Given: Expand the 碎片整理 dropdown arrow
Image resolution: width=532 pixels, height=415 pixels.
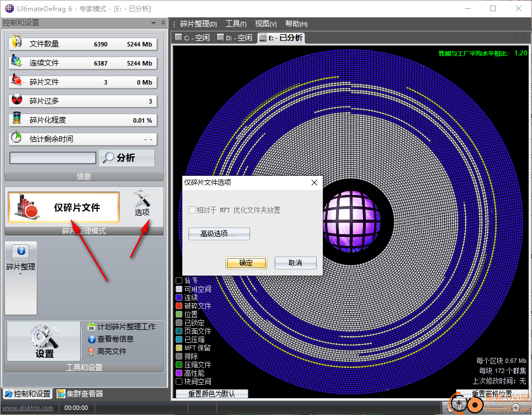Looking at the screenshot, I should tap(20, 274).
